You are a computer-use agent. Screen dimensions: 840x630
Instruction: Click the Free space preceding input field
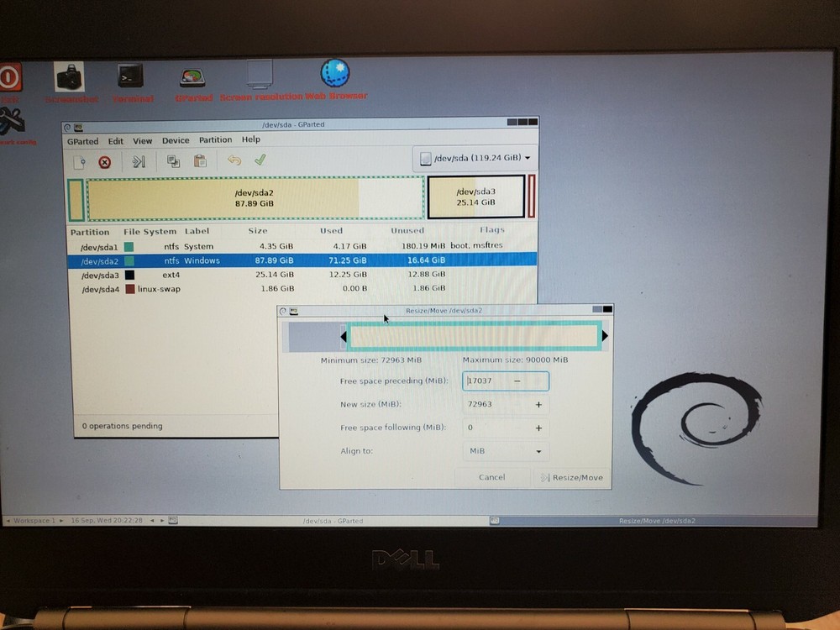click(x=505, y=381)
